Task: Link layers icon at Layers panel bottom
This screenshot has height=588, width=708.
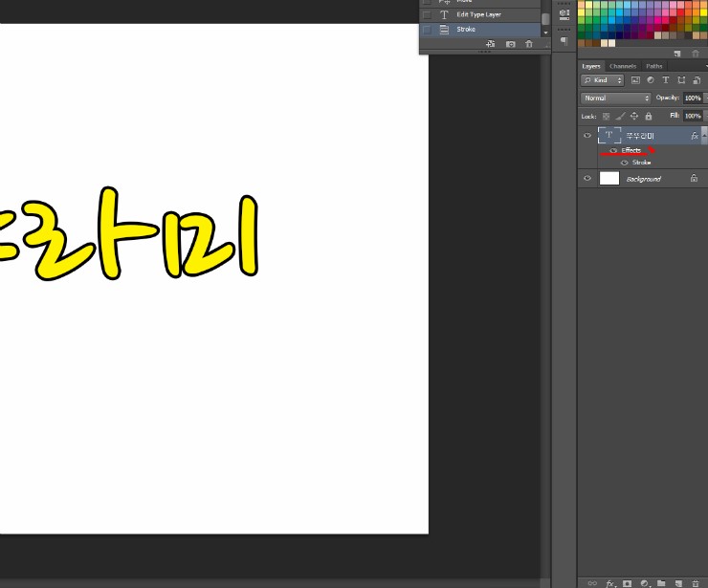Action: pyautogui.click(x=592, y=583)
